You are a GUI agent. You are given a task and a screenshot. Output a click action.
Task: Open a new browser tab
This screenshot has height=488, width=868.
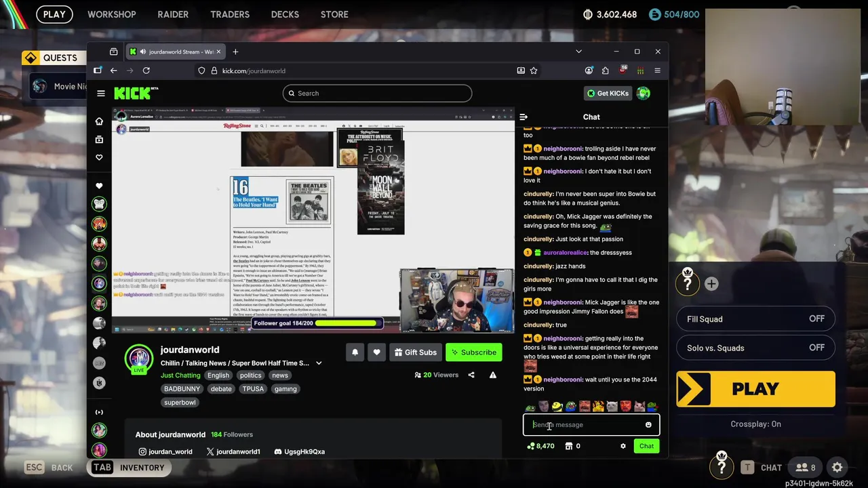pos(235,52)
